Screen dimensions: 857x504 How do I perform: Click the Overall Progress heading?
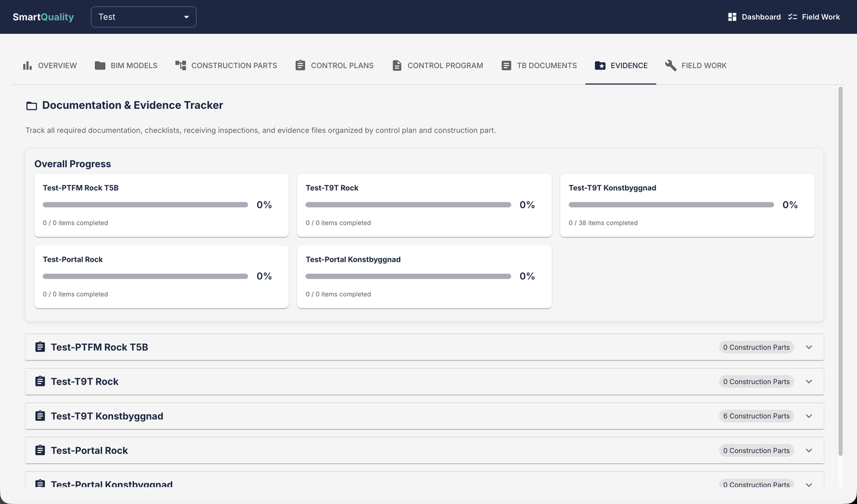[x=73, y=164]
